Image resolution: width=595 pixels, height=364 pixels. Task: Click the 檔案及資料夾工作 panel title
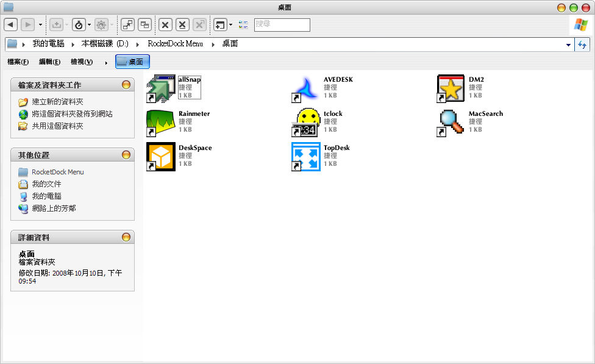coord(50,85)
